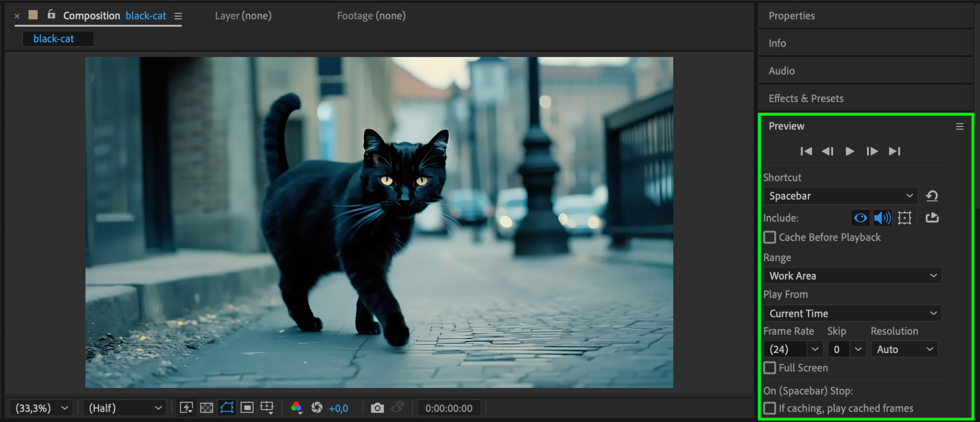Toggle the loop/play-once option icon
Viewport: 980px width, 422px height.
pyautogui.click(x=932, y=218)
